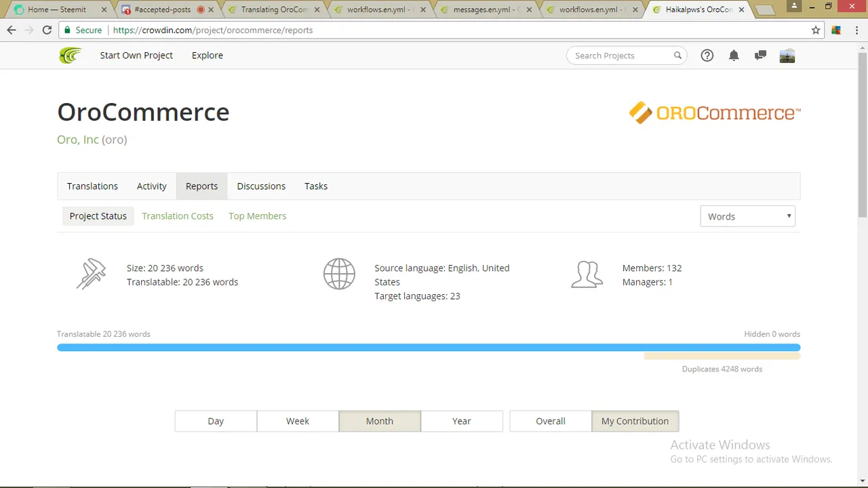Click the beige duplicates bar

coord(722,356)
